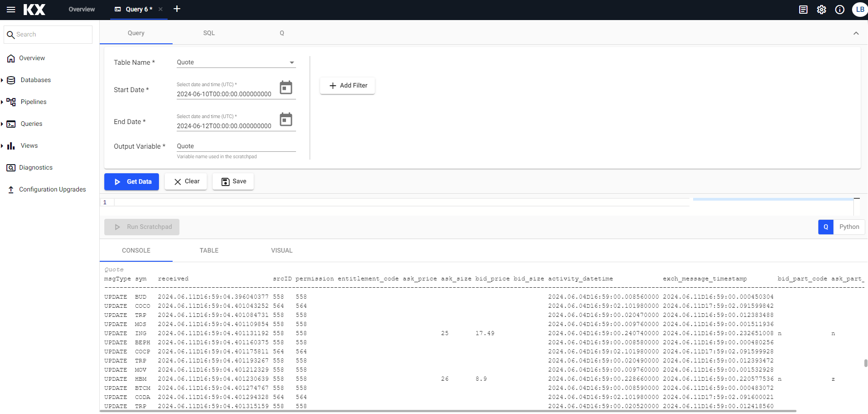Open the Table Name dropdown

click(291, 62)
